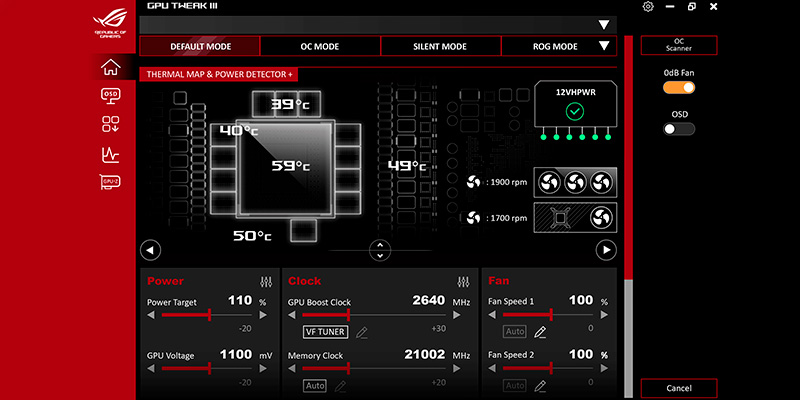Click the GPU Boost Clock slider
800x400 pixels.
(374, 315)
